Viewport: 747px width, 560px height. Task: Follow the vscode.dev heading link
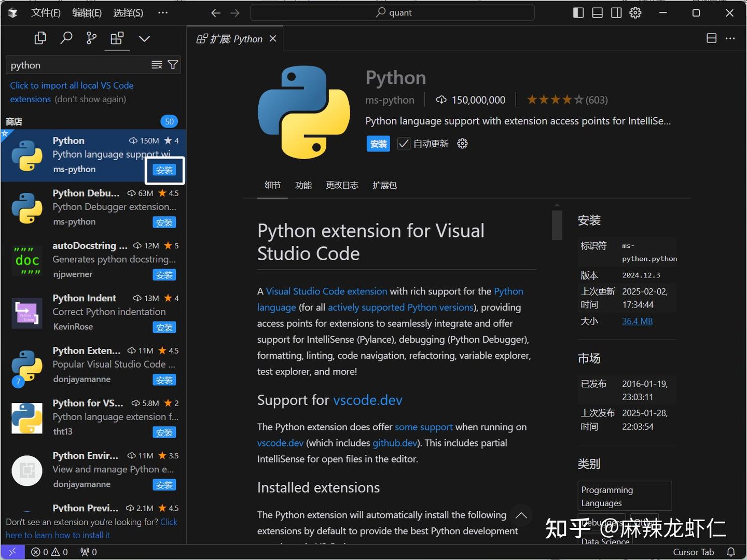tap(367, 400)
